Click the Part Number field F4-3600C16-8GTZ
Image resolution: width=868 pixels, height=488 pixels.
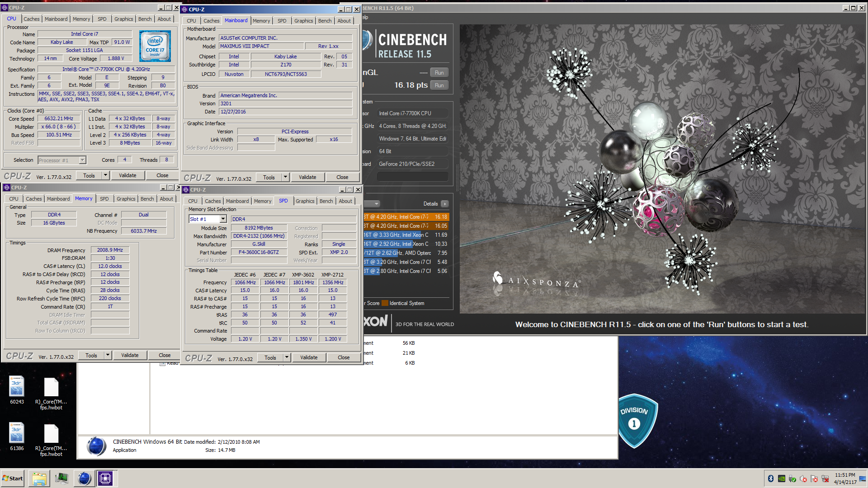pos(259,252)
